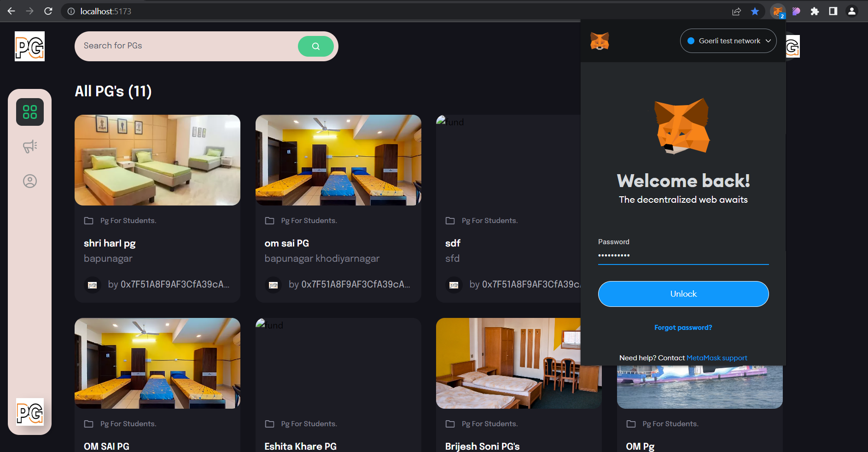Image resolution: width=868 pixels, height=452 pixels.
Task: Contact MetaMask support via the link
Action: tap(717, 358)
